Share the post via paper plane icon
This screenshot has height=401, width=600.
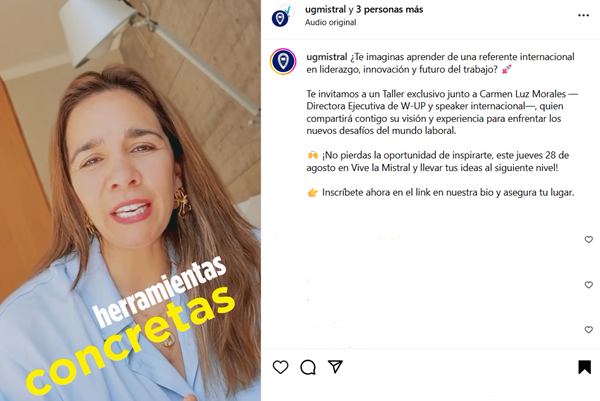(335, 367)
